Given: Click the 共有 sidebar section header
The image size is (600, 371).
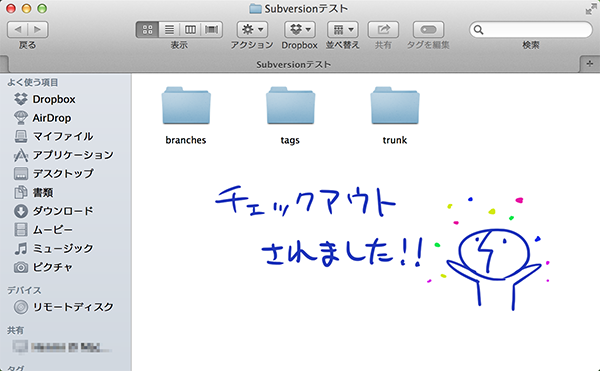Looking at the screenshot, I should [15, 330].
